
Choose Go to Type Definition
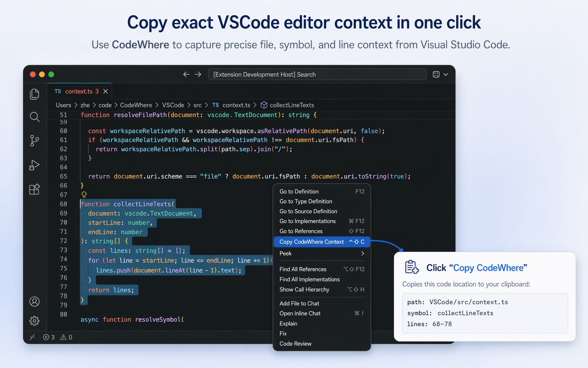(x=322, y=201)
